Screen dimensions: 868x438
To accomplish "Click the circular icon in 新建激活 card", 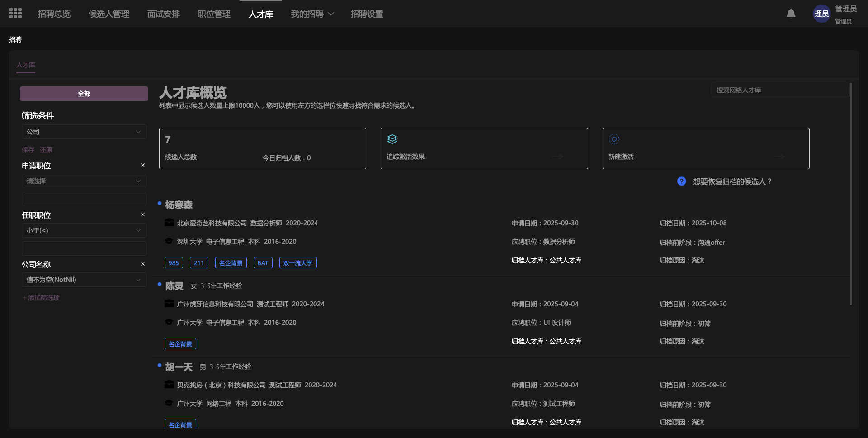I will [x=614, y=139].
